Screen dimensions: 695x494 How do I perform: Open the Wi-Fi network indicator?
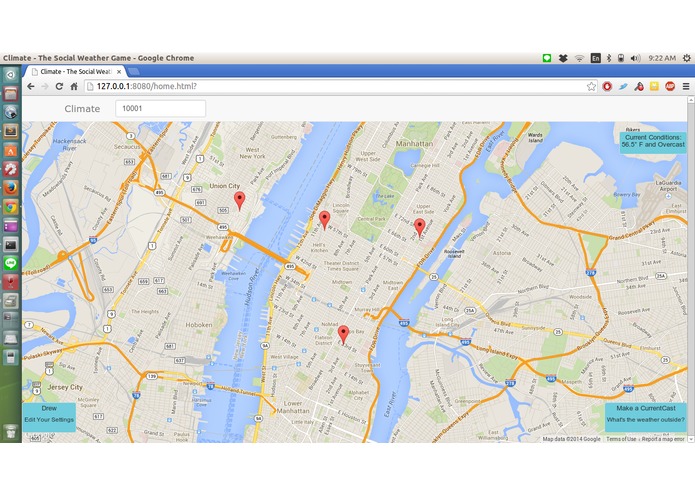click(579, 58)
